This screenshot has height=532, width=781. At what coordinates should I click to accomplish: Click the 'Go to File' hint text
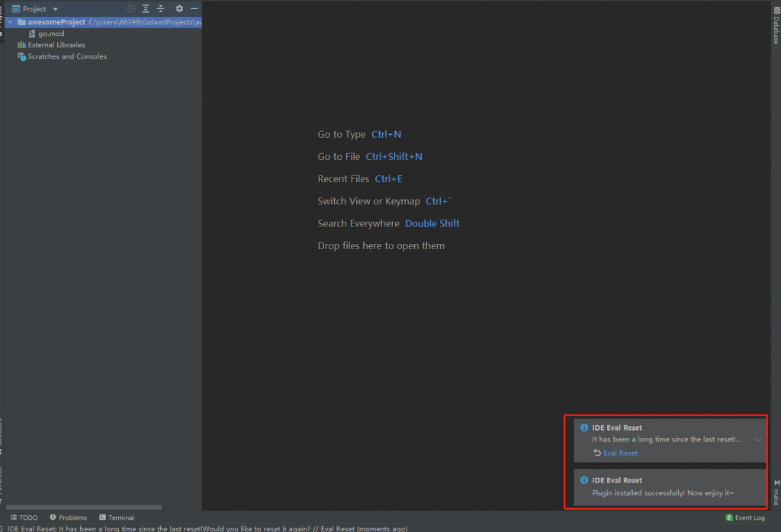tap(339, 157)
